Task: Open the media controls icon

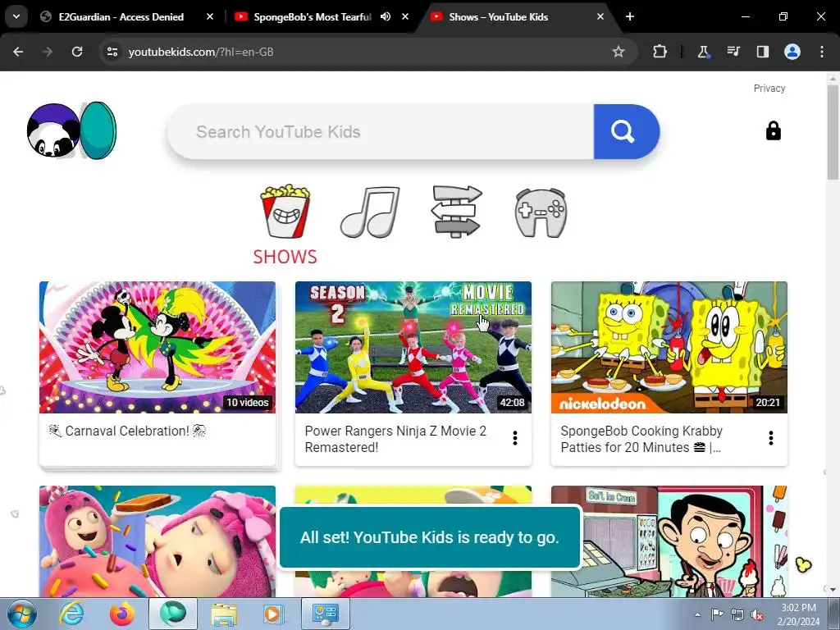Action: click(733, 52)
